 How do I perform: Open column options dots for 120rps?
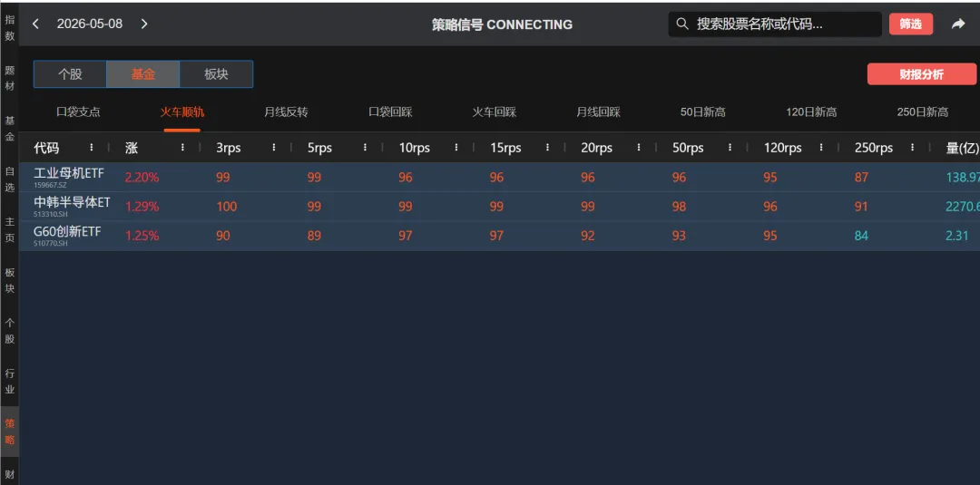click(822, 147)
